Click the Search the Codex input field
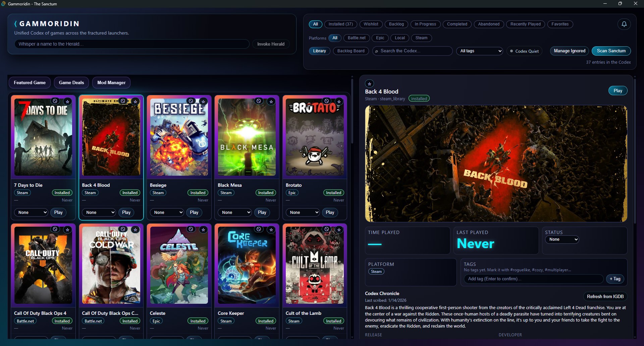The width and height of the screenshot is (644, 346). point(412,51)
